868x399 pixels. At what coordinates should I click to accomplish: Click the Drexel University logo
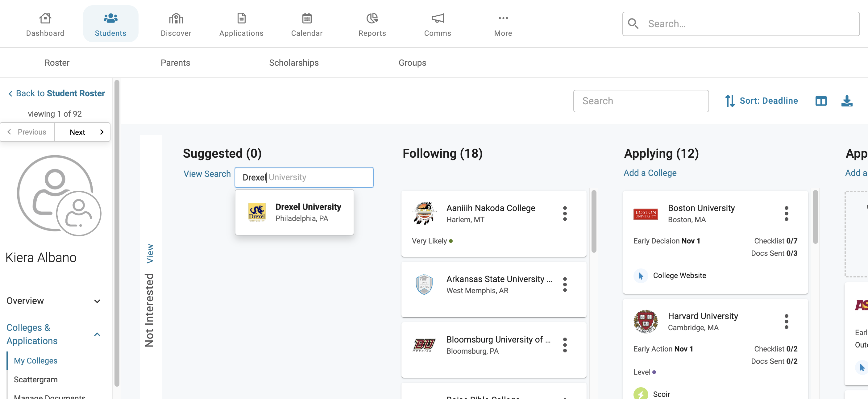pyautogui.click(x=257, y=212)
